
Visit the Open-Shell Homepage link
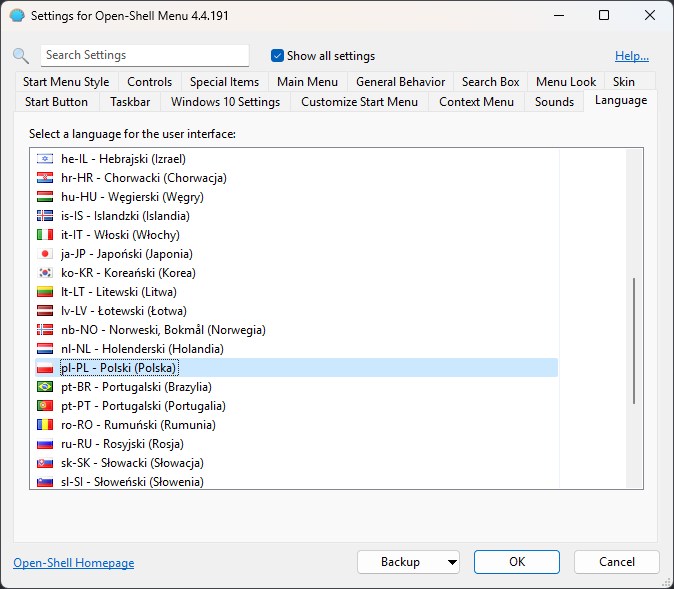pos(74,563)
